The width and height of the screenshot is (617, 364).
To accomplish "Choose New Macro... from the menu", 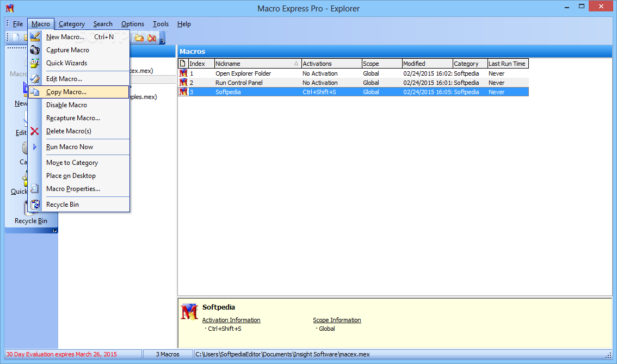I will [79, 36].
